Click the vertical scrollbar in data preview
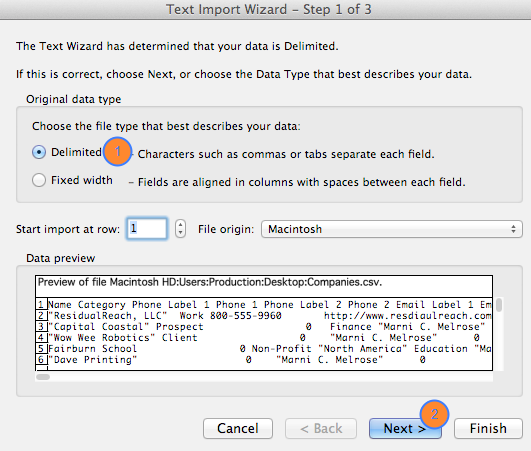The height and width of the screenshot is (451, 531). 498,334
